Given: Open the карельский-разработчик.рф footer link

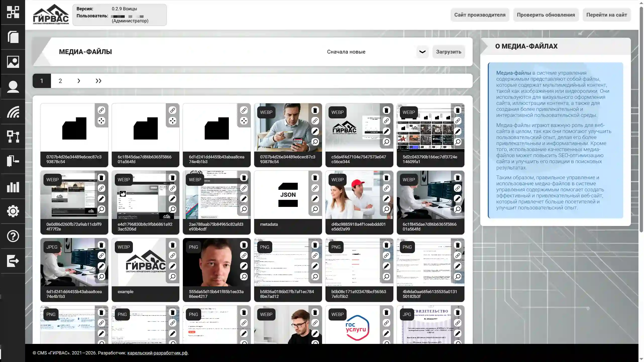Looking at the screenshot, I should click(157, 353).
